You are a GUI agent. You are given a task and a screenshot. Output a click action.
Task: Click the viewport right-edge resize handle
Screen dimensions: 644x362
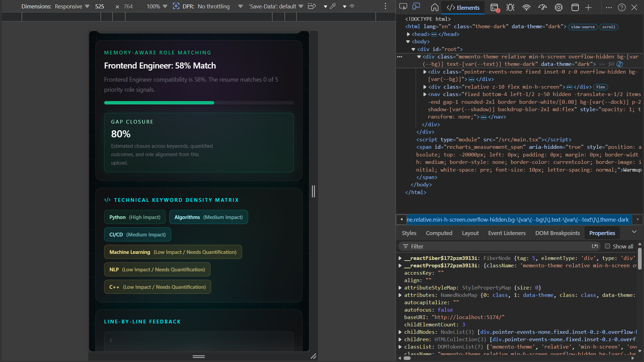point(313,191)
